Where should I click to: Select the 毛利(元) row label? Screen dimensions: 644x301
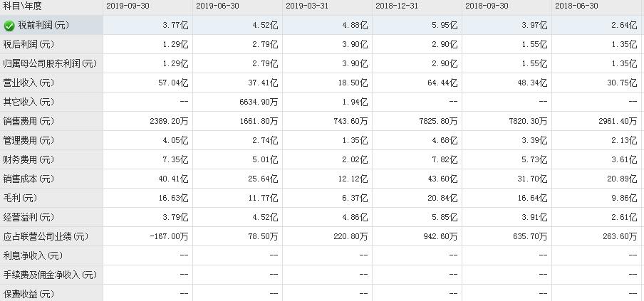coord(21,198)
